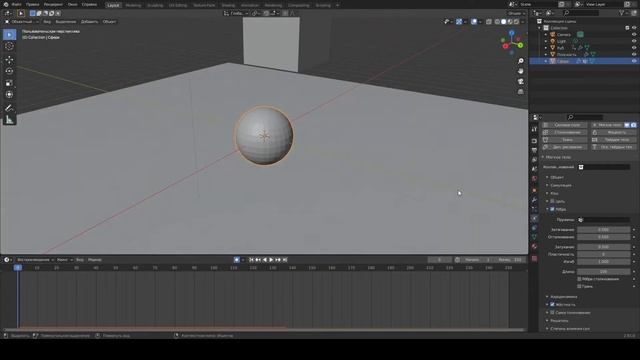Expand the Решатель subpanel
The image size is (640, 360).
558,321
